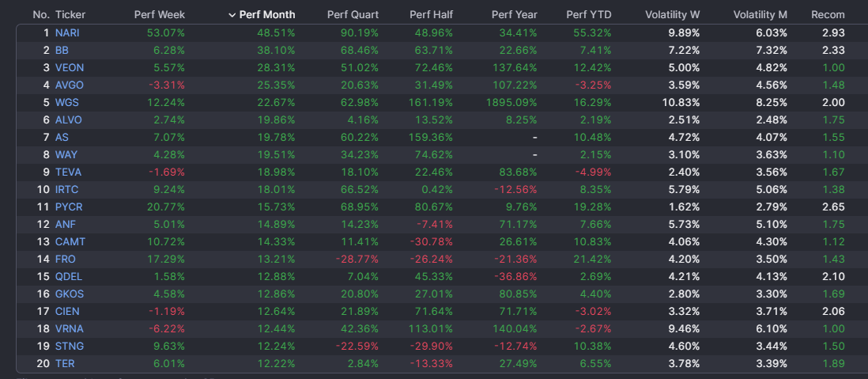
Task: Sort by Perf YTD header
Action: 589,15
